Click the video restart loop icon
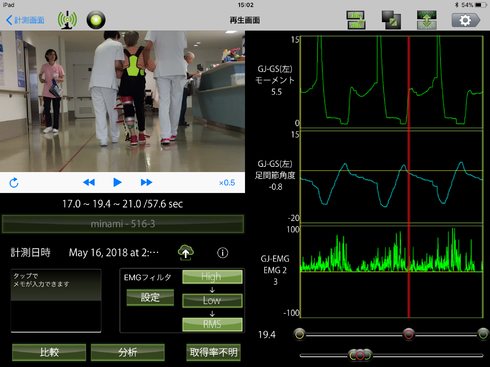Image resolution: width=490 pixels, height=367 pixels. pos(14,182)
